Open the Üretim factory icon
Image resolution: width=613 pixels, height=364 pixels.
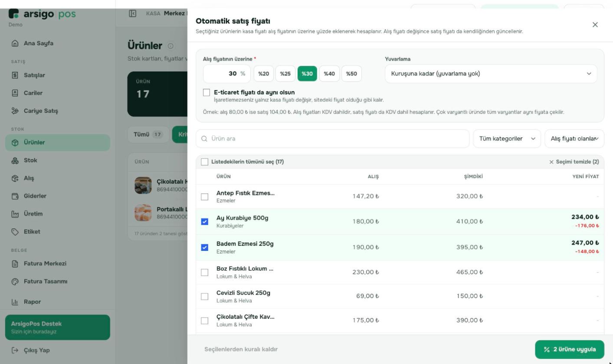coord(15,214)
